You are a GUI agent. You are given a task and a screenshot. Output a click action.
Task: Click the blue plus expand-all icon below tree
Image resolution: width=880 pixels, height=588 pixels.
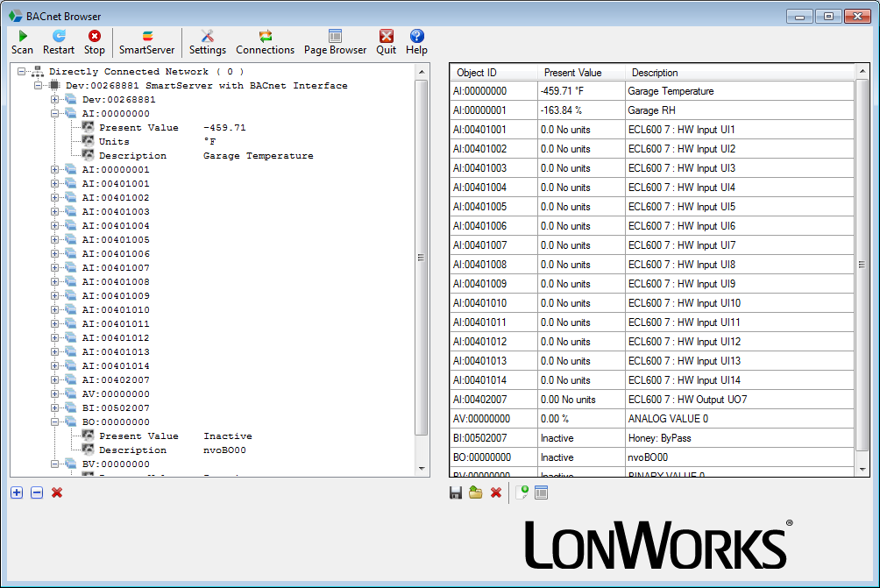(17, 492)
